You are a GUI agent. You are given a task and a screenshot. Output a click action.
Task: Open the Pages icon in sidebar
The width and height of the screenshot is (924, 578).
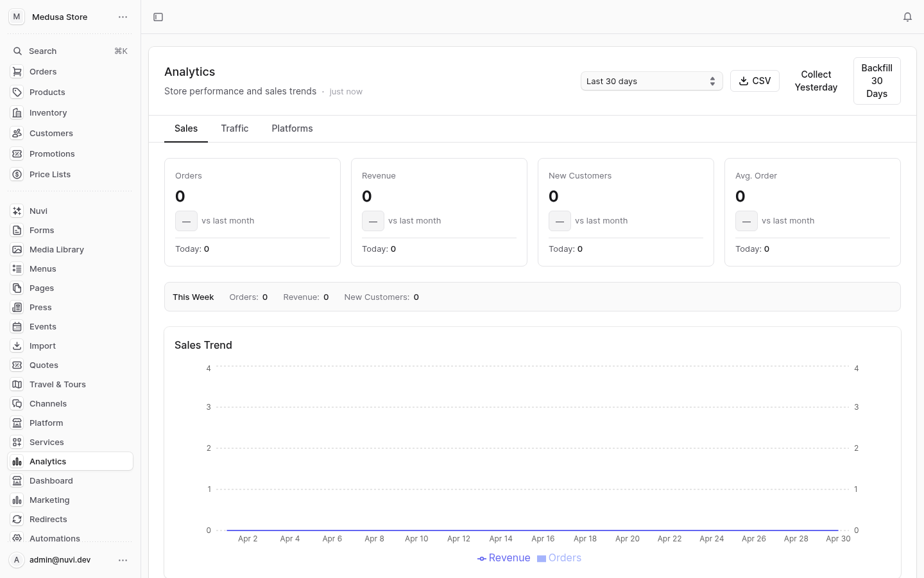[x=17, y=288]
